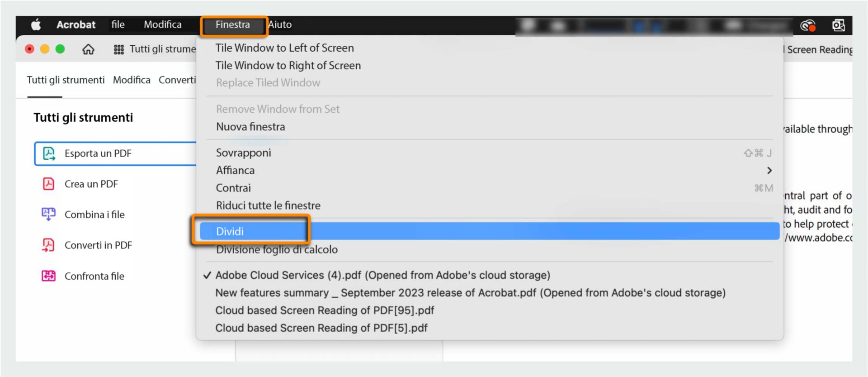This screenshot has height=377, width=868.
Task: Select the Esporta un PDF icon
Action: coord(49,153)
